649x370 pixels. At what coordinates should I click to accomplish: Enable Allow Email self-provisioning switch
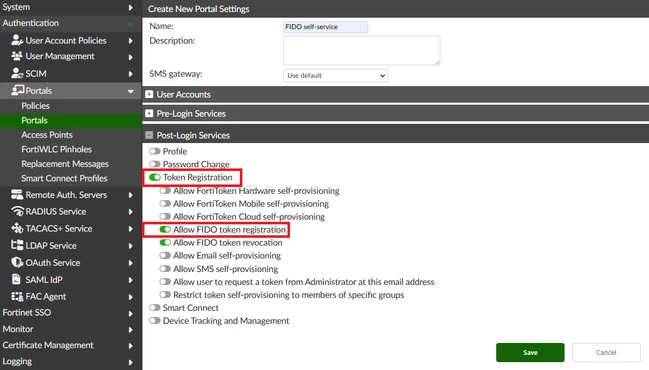point(165,256)
